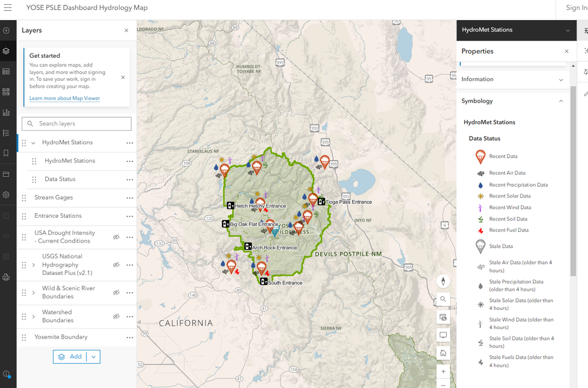Open the Bookmarks icon in dark sidebar

pos(6,153)
